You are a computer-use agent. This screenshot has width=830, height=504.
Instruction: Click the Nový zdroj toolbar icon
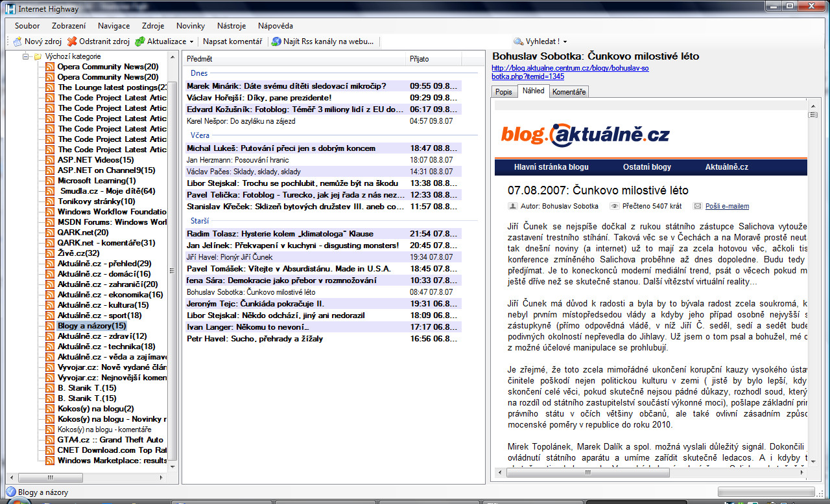pos(18,41)
